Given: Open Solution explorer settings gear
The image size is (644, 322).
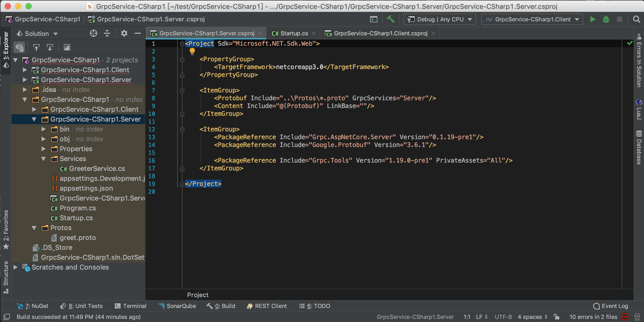Looking at the screenshot, I should (124, 33).
